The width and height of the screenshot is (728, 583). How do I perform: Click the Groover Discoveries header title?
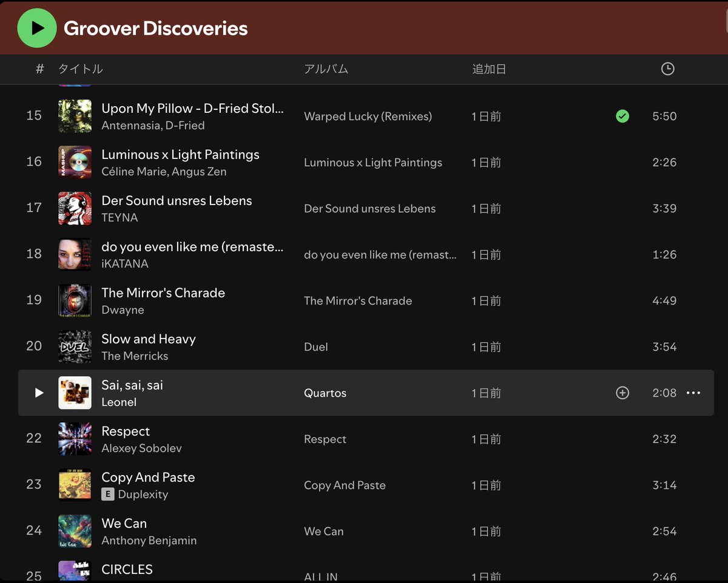pos(156,29)
